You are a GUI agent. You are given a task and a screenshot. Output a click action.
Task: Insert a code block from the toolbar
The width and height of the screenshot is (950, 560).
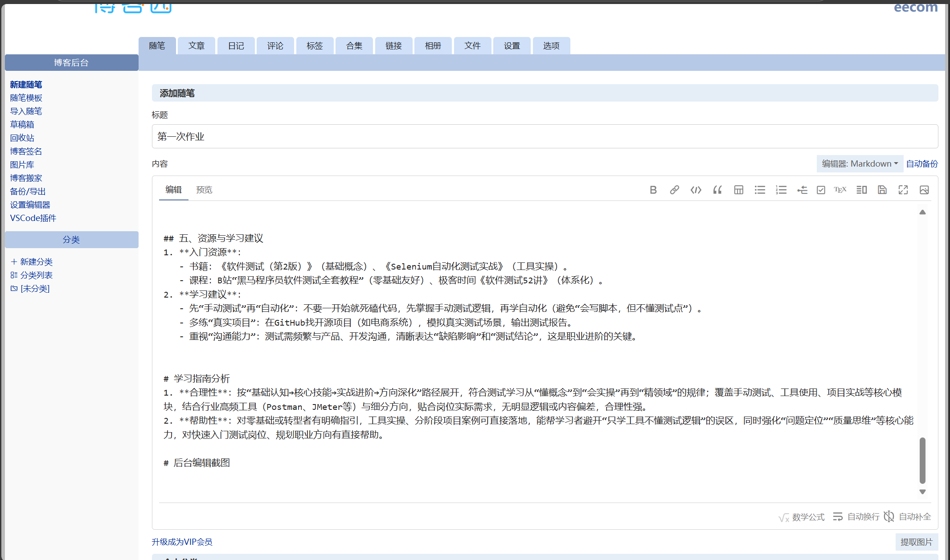(696, 189)
